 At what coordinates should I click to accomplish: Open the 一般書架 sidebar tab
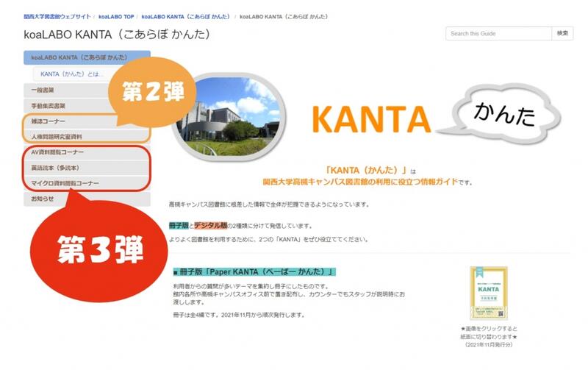pyautogui.click(x=44, y=90)
